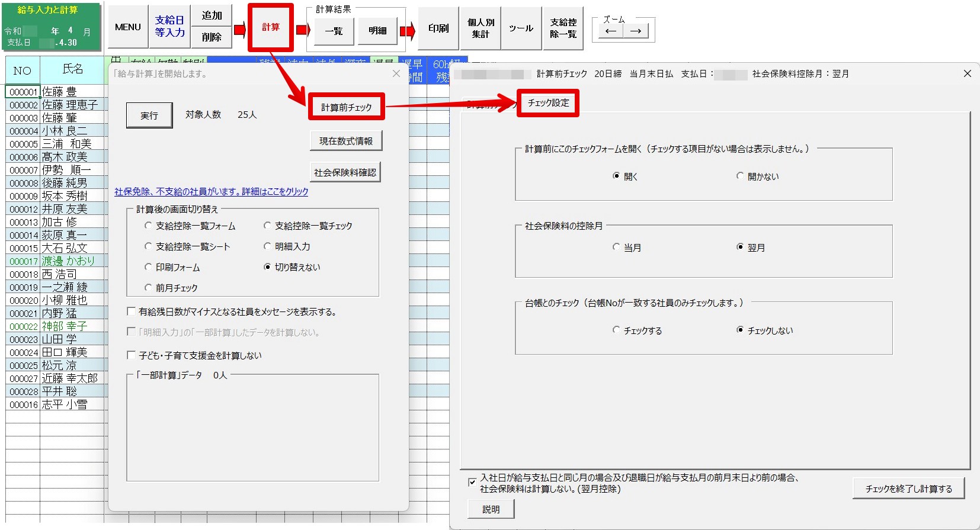Click the zoom left arrow button

611,31
